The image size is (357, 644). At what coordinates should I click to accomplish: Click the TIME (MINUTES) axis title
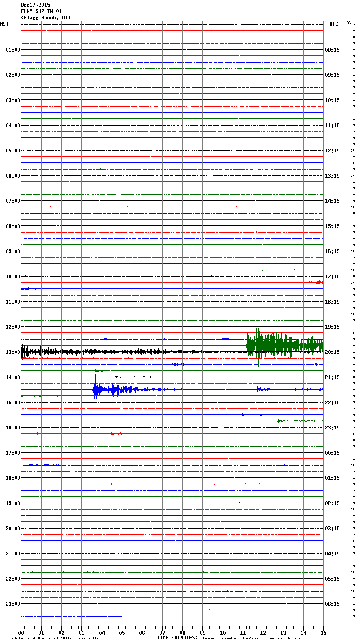(x=177, y=638)
